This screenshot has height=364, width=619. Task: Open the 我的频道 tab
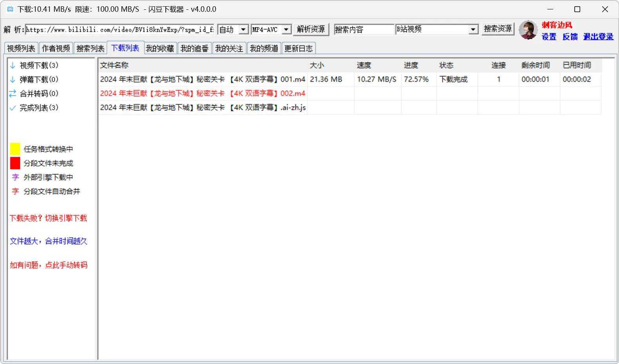(264, 48)
